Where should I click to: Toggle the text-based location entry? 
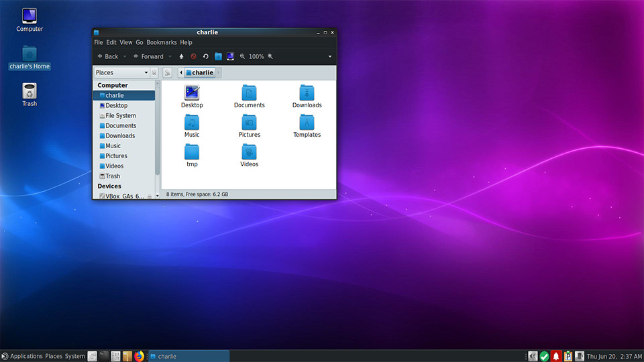pyautogui.click(x=167, y=72)
